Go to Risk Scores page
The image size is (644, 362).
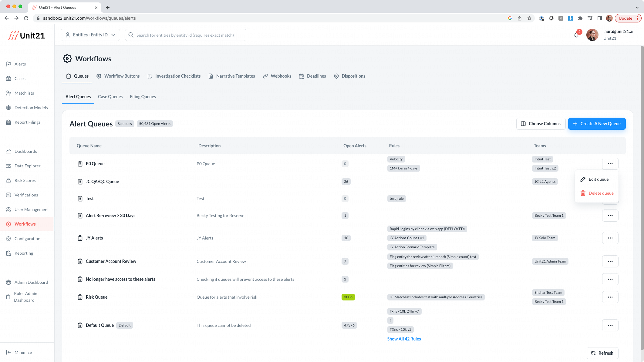[25, 180]
